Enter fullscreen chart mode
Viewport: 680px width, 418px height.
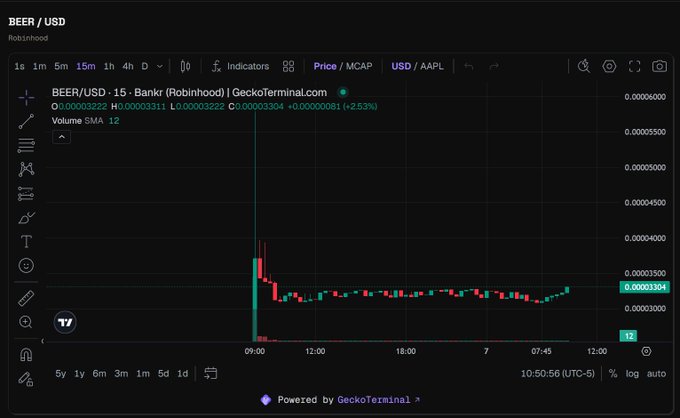tap(634, 66)
